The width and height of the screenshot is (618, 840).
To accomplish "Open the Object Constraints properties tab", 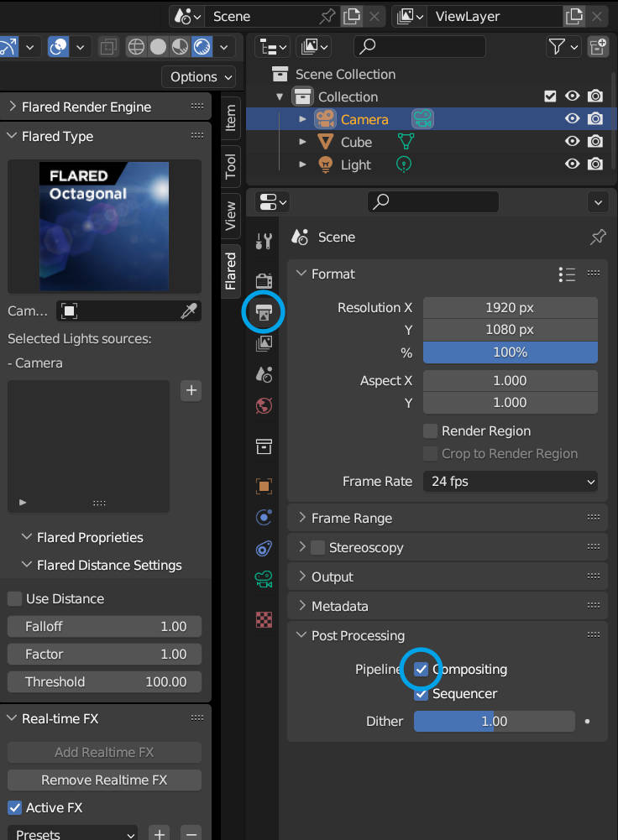I will [x=264, y=548].
